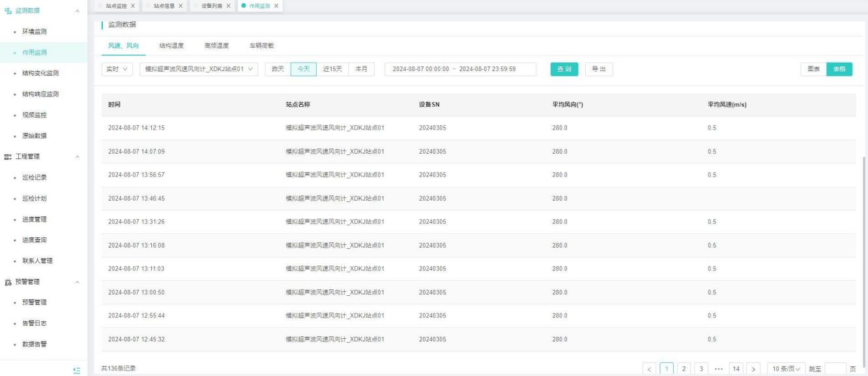
Task: Click the 查询 search button
Action: [564, 69]
